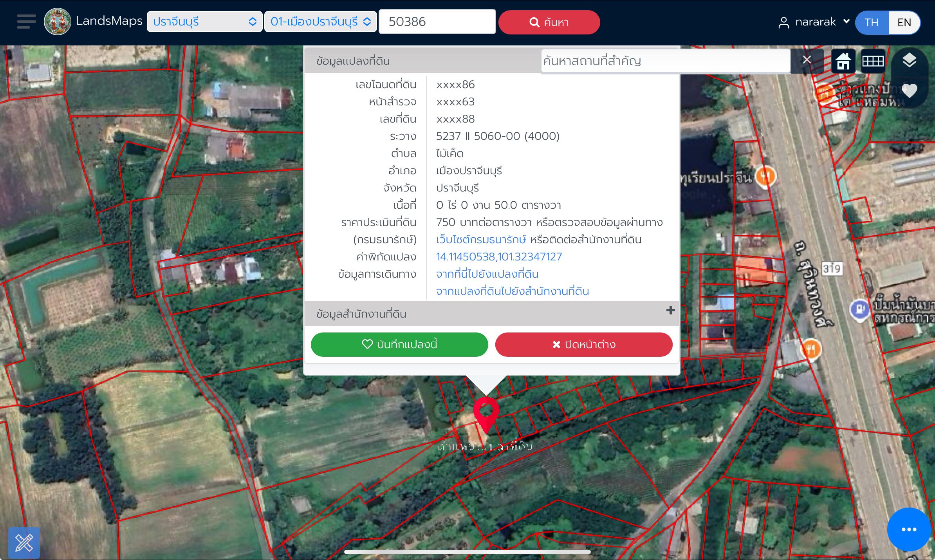This screenshot has height=560, width=935.
Task: Open the province dropdown ปราจีนบุรี
Action: pyautogui.click(x=204, y=22)
